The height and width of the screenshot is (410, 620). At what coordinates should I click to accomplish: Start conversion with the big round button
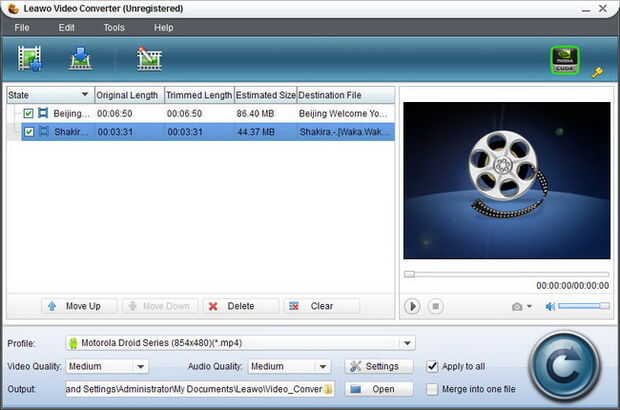tap(564, 366)
